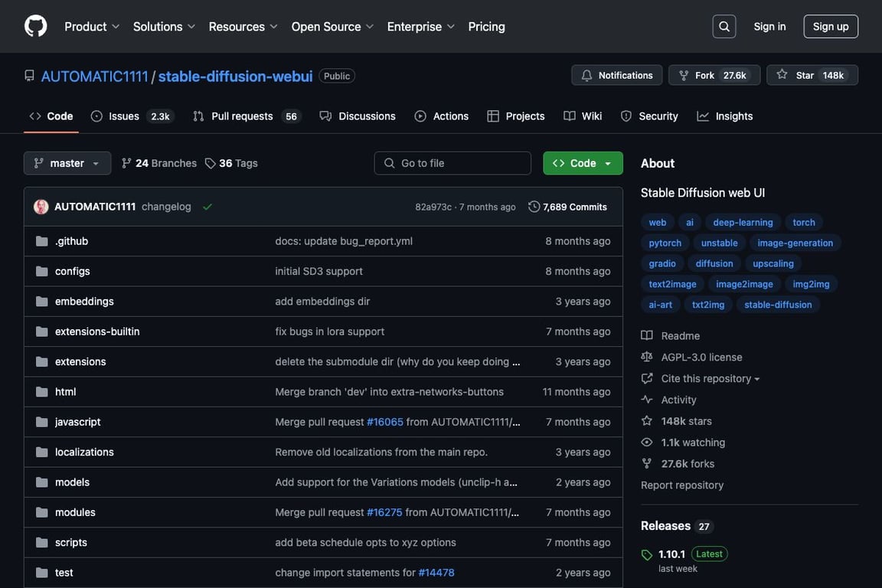Open pull request #16065 link
The image size is (882, 588).
[x=385, y=422]
